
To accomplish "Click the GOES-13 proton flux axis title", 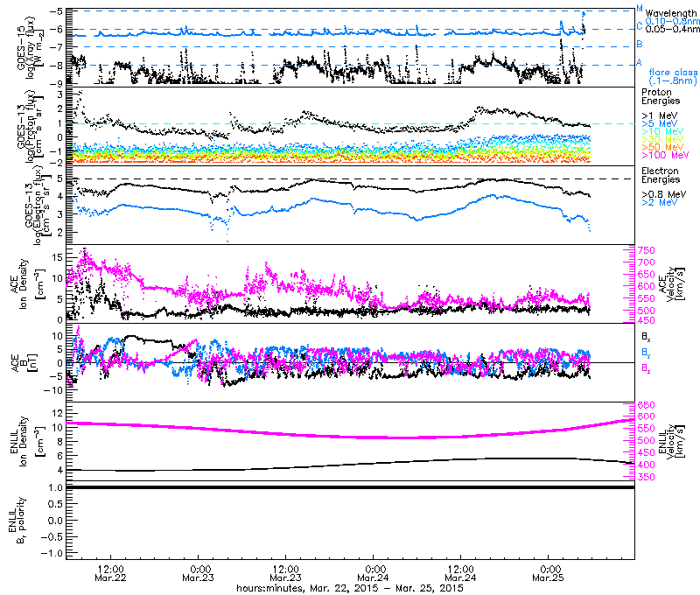I will (31, 126).
